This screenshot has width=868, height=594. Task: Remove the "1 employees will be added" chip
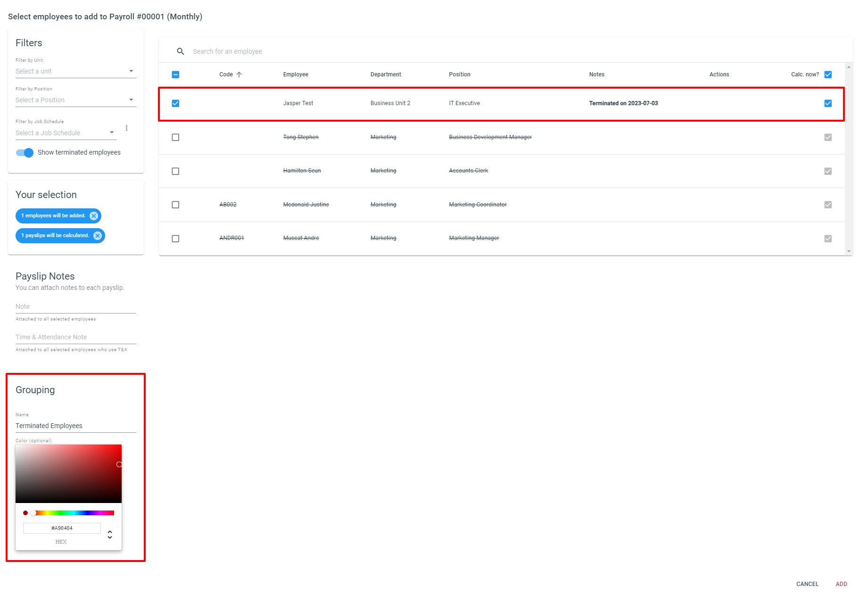click(x=94, y=215)
